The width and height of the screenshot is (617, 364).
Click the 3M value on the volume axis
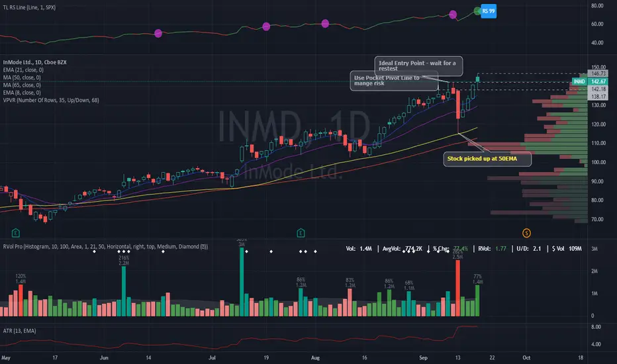[594, 249]
